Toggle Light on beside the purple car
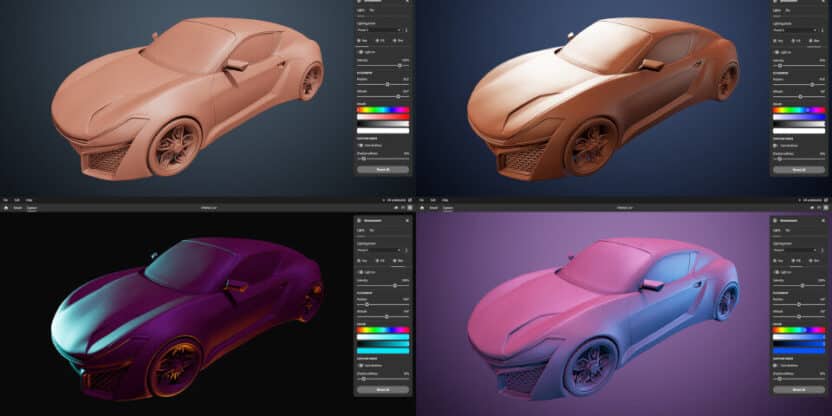832x416 pixels. [x=360, y=272]
